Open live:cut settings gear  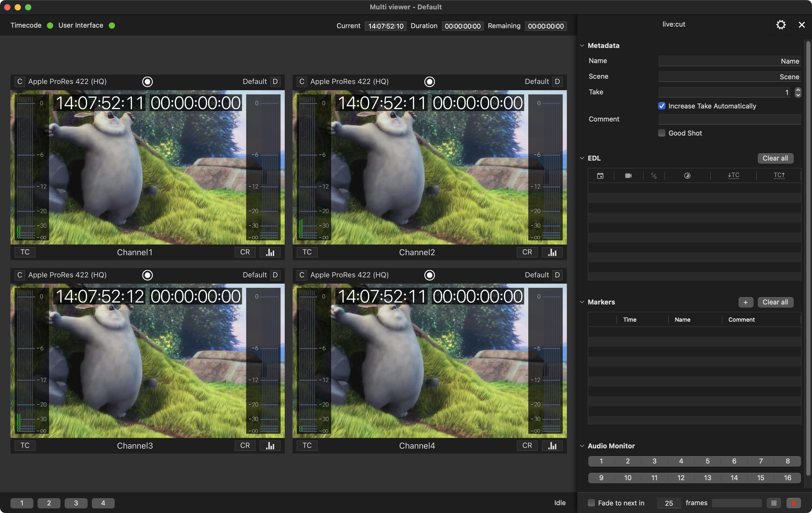pos(781,25)
